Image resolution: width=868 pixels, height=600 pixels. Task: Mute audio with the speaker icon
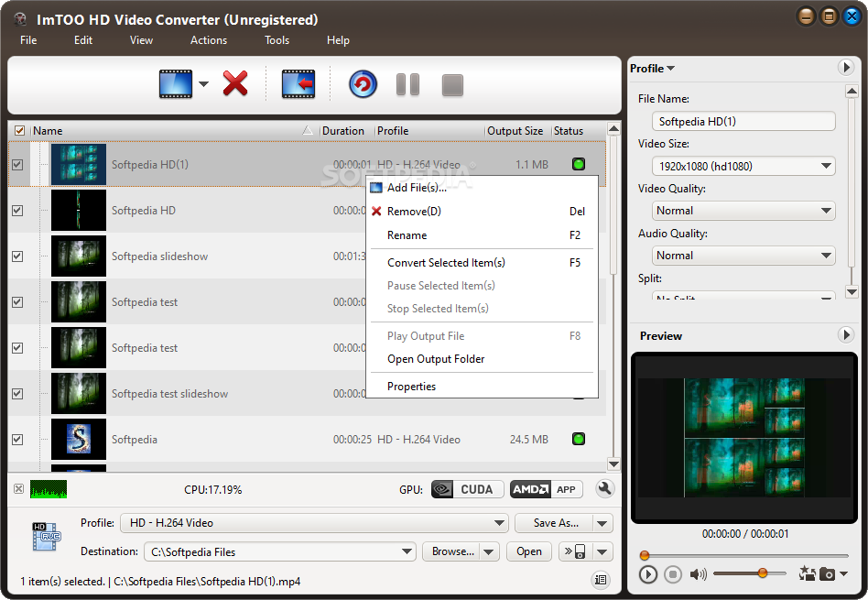click(x=698, y=574)
